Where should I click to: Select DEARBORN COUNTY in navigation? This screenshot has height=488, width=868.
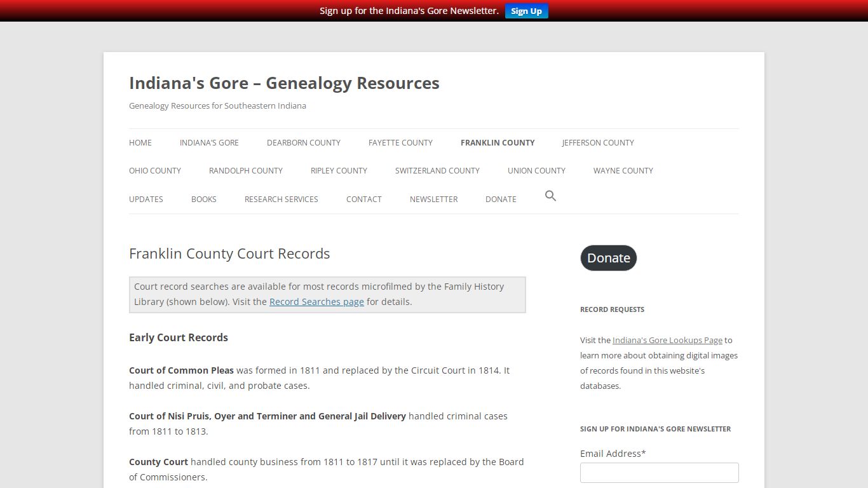tap(304, 143)
